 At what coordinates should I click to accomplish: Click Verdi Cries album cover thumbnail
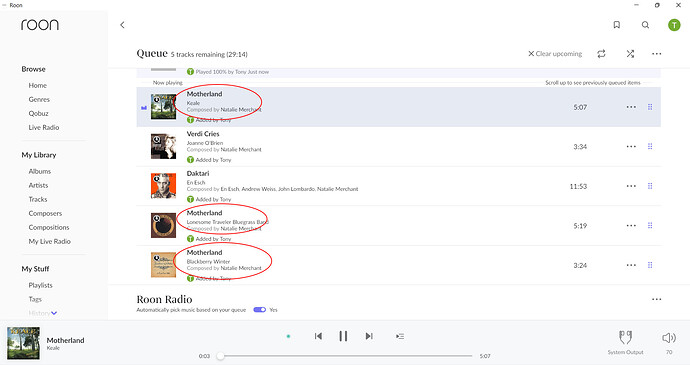coord(163,146)
